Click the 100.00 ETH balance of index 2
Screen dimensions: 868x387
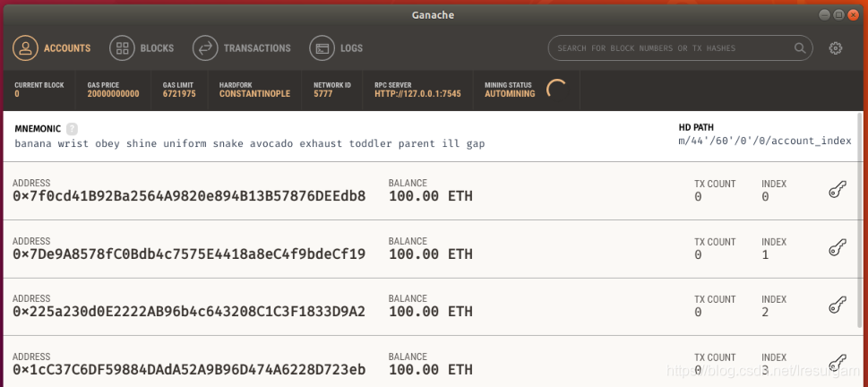[431, 312]
